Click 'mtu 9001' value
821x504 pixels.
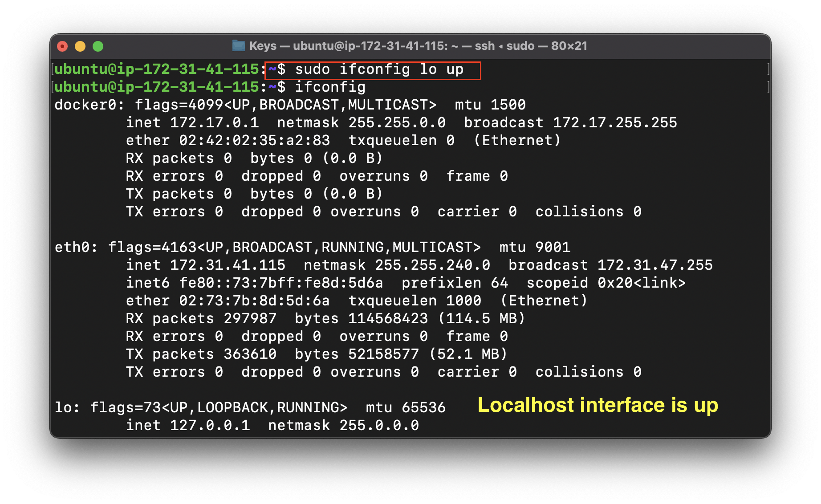point(535,248)
